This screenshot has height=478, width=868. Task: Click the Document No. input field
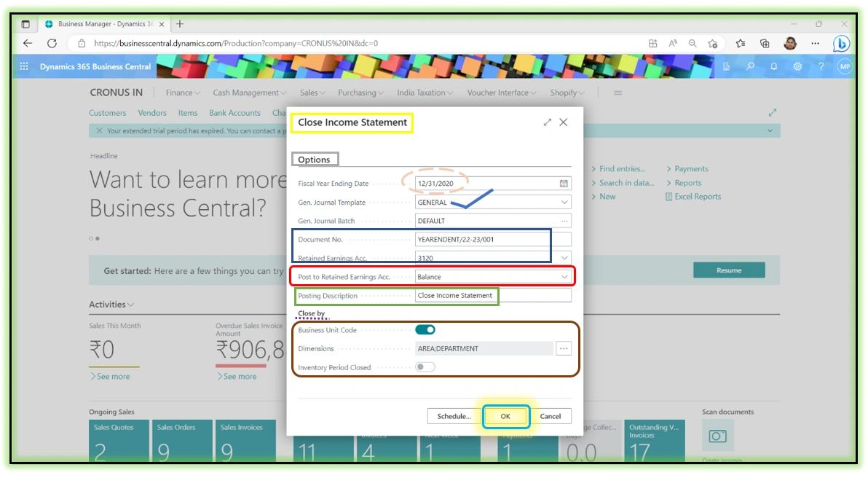481,239
